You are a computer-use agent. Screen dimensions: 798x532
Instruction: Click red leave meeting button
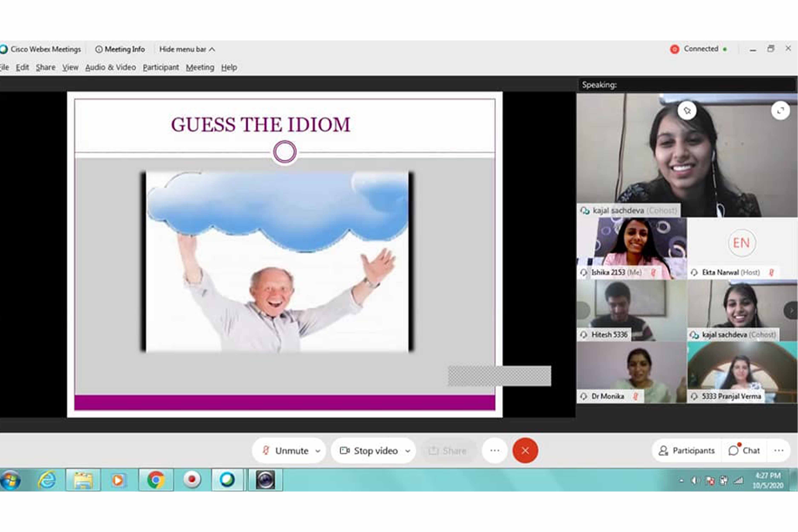pyautogui.click(x=525, y=451)
